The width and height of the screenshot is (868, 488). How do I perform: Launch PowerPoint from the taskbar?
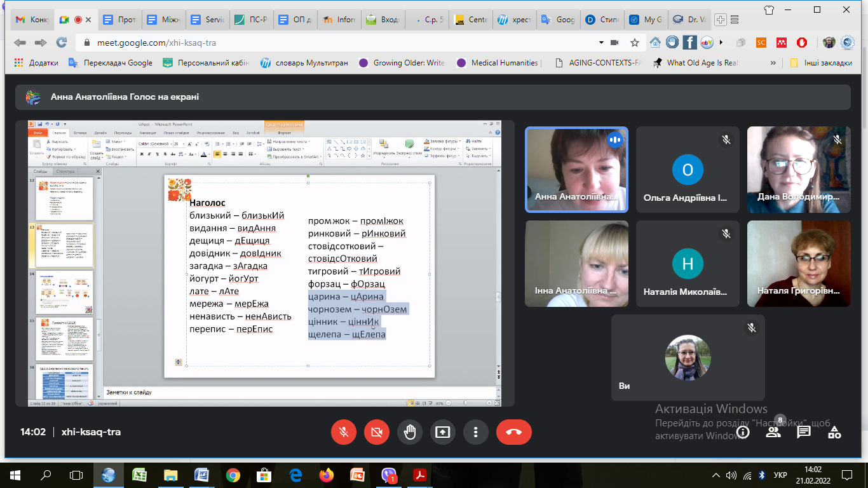click(357, 475)
